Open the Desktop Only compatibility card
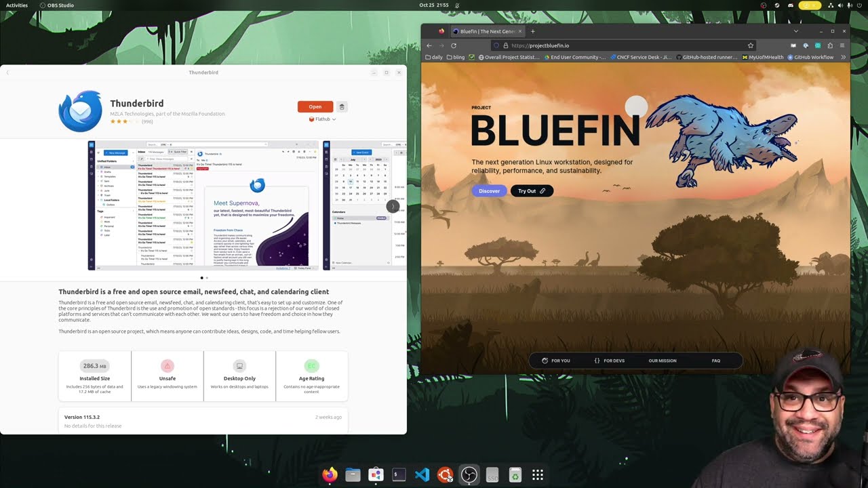 click(239, 376)
